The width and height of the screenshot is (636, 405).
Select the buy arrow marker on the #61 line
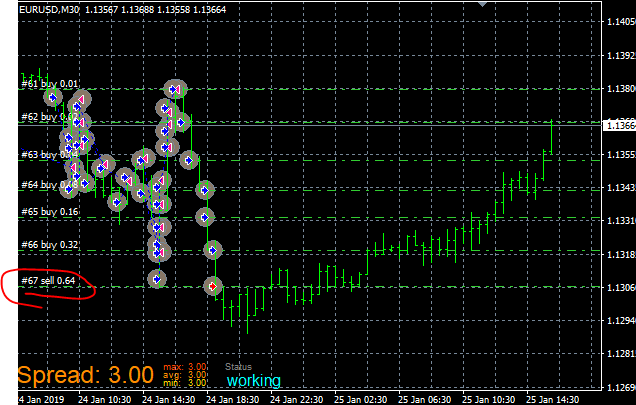coord(173,89)
